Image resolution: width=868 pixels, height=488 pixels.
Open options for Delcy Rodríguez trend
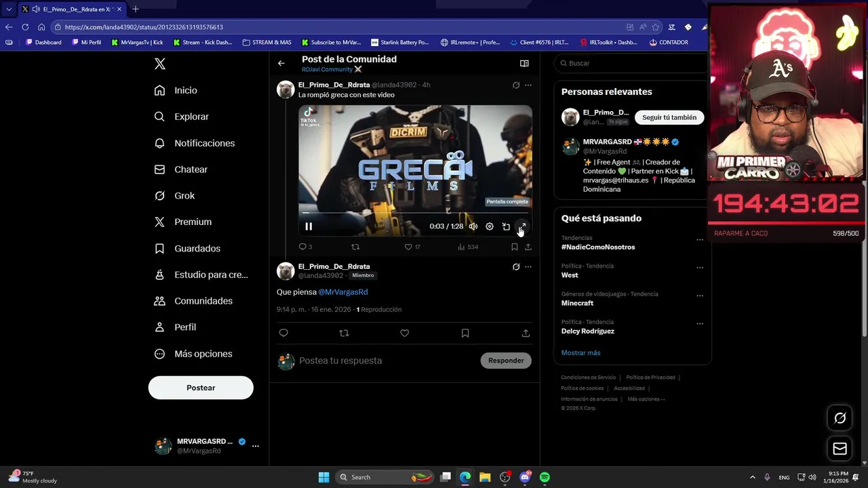[x=700, y=323]
